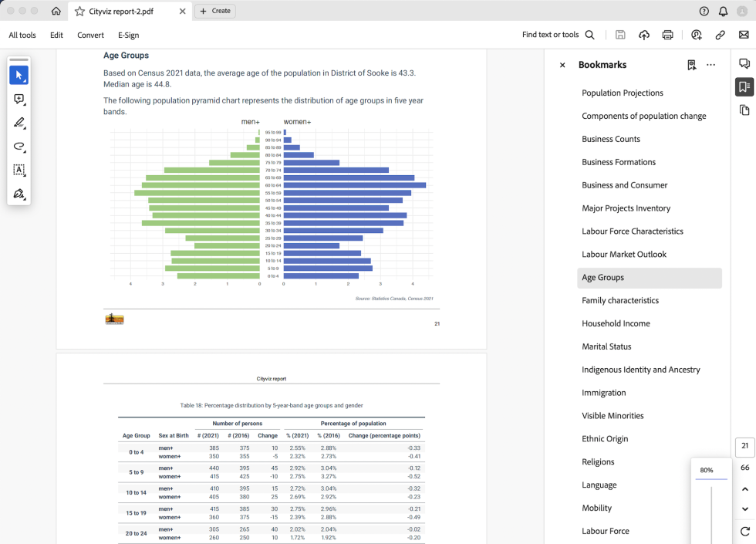Click the page number input showing 21
This screenshot has height=544, width=756.
[x=744, y=446]
